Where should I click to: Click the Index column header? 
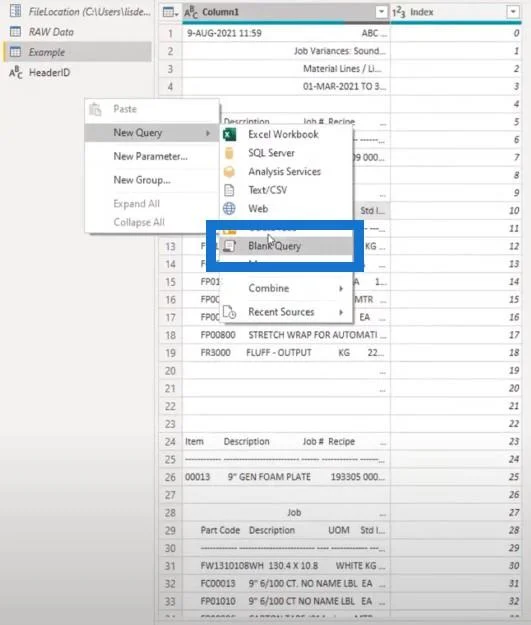tap(456, 12)
